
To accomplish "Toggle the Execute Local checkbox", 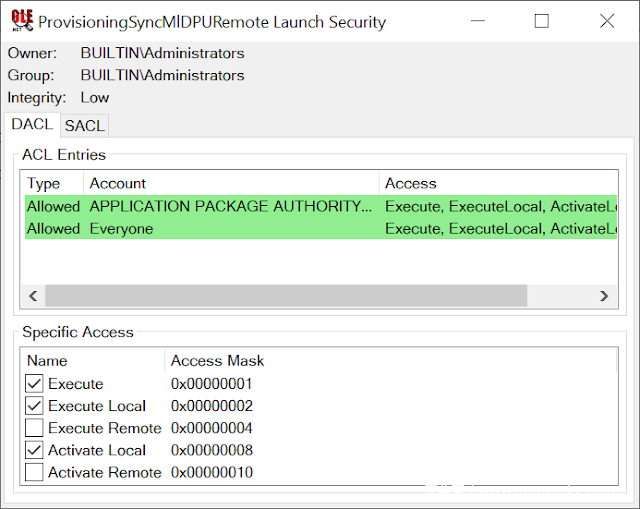I will tap(35, 406).
